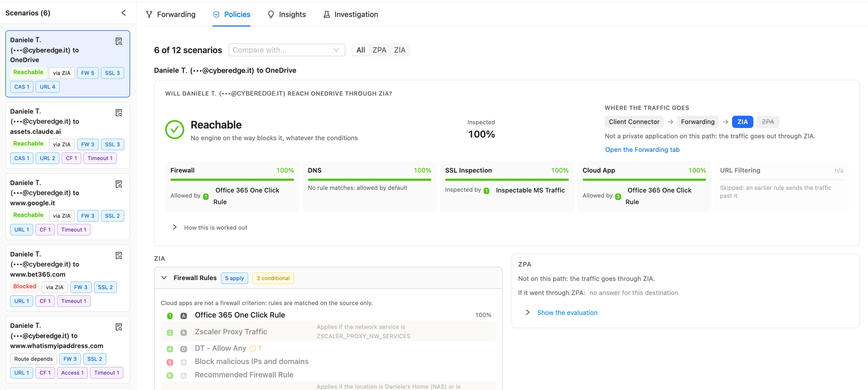This screenshot has width=868, height=390.
Task: Click the green 1 badge beside Office 365 rule row
Action: [170, 316]
